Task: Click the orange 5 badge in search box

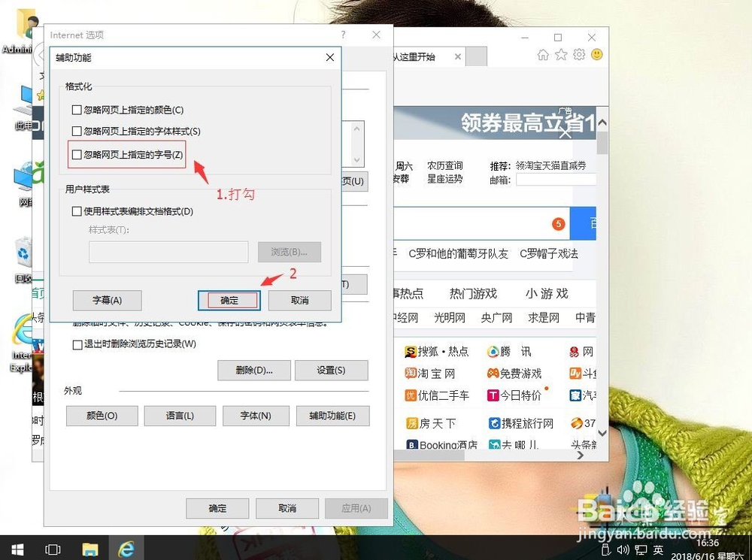Action: pos(558,224)
